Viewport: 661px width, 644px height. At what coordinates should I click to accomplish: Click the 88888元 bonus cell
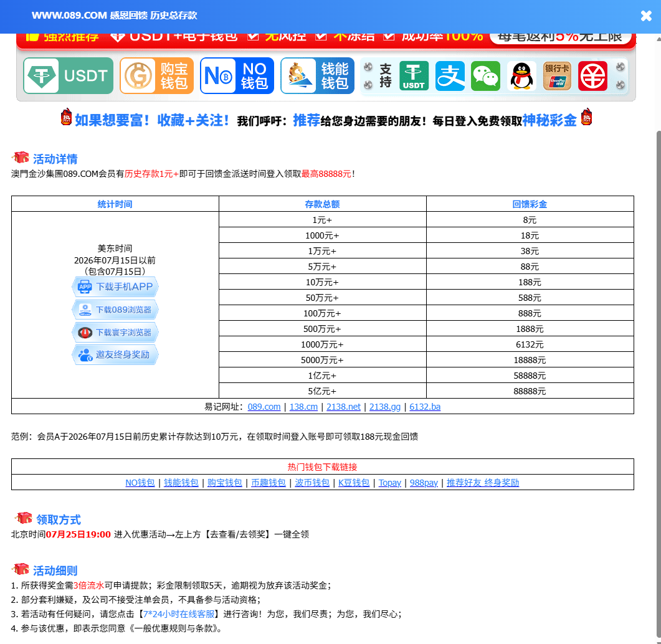click(530, 391)
